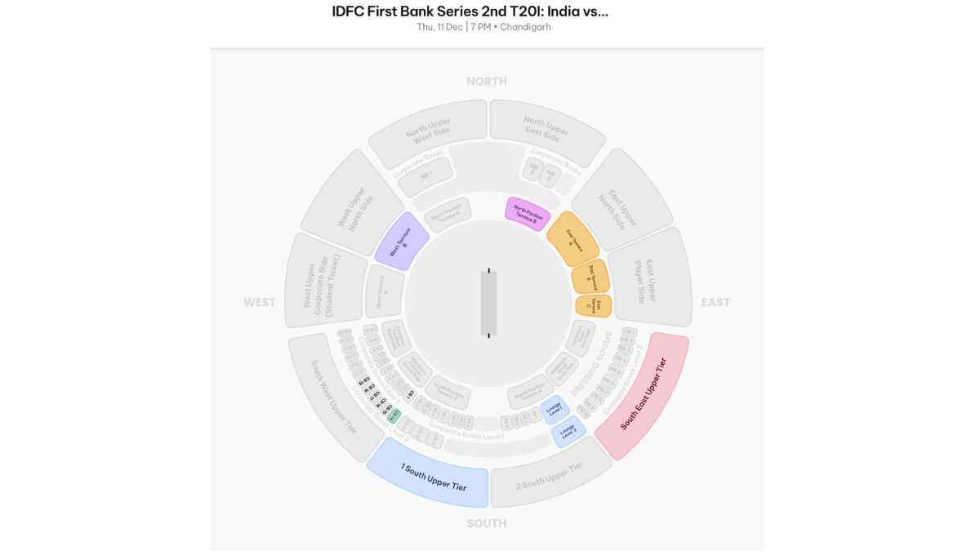Screen dimensions: 980x551
Task: Pick corporate box CB 1
Action: [x=410, y=394]
